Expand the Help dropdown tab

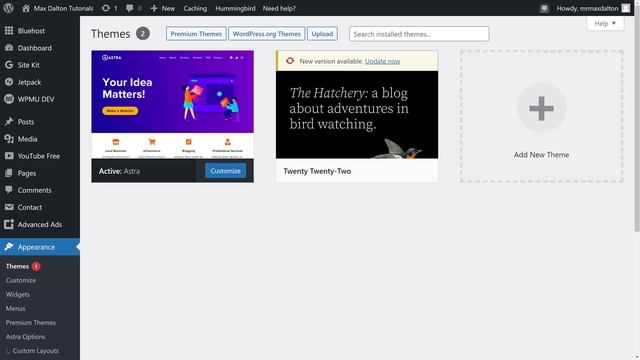pyautogui.click(x=605, y=23)
